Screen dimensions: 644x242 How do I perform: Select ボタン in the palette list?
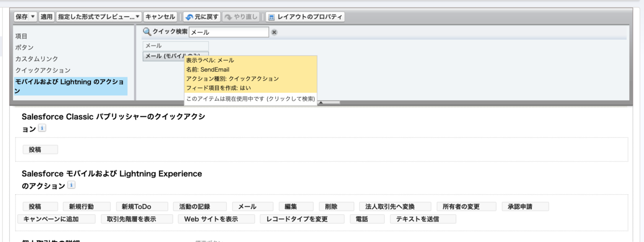tap(25, 47)
